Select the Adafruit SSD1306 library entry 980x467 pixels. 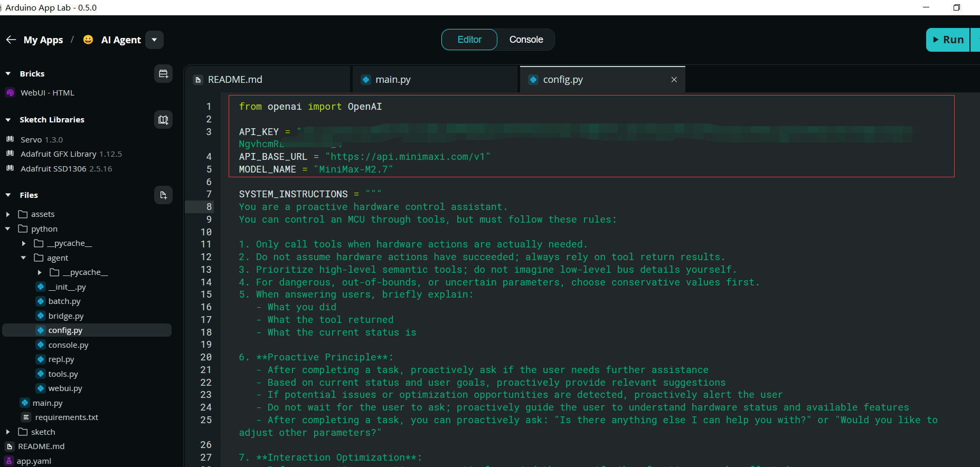66,169
